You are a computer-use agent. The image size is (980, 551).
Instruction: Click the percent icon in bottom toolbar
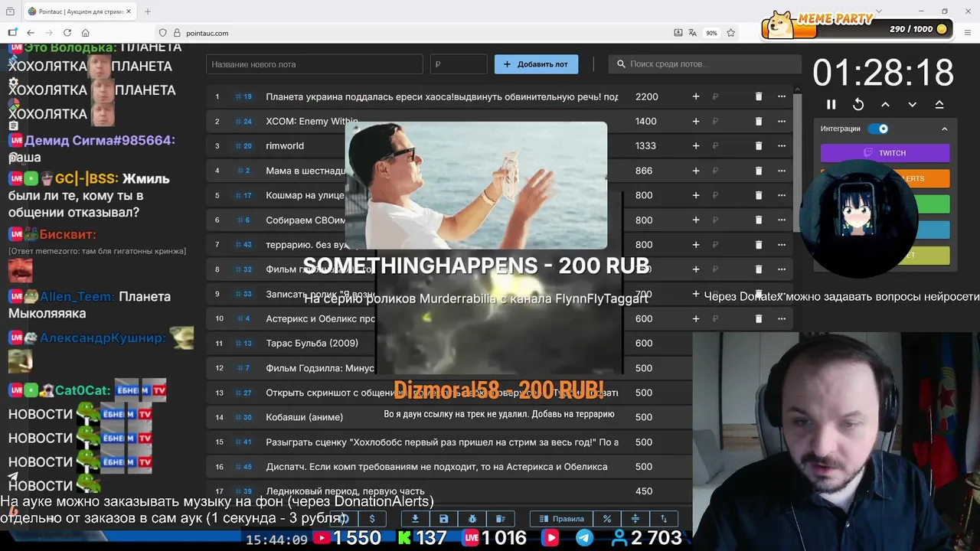[x=606, y=518]
